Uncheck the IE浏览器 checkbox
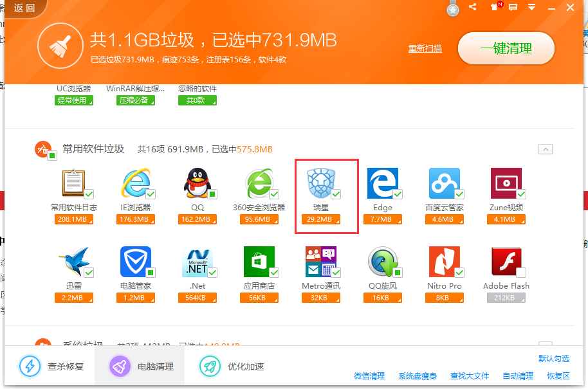The width and height of the screenshot is (588, 389). coord(151,194)
